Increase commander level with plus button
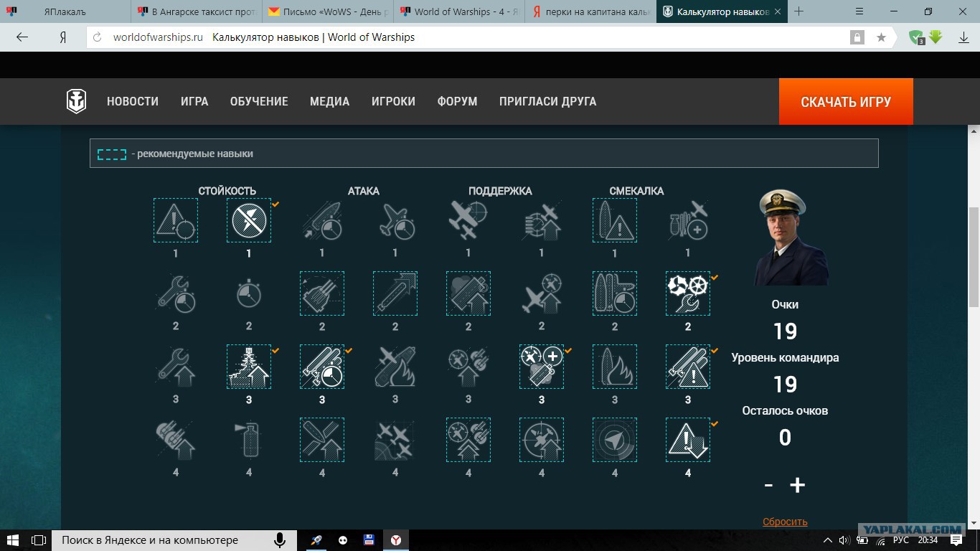This screenshot has width=980, height=551. [x=798, y=485]
